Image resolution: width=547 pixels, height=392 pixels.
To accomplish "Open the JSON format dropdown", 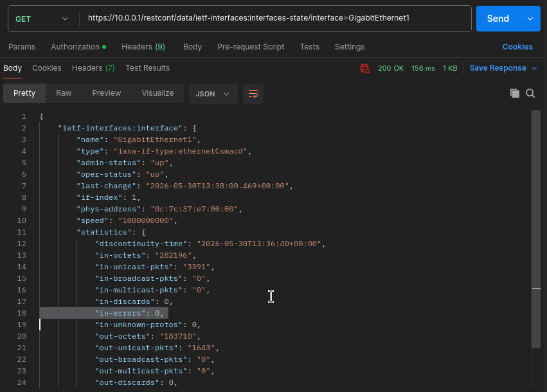I will [213, 94].
